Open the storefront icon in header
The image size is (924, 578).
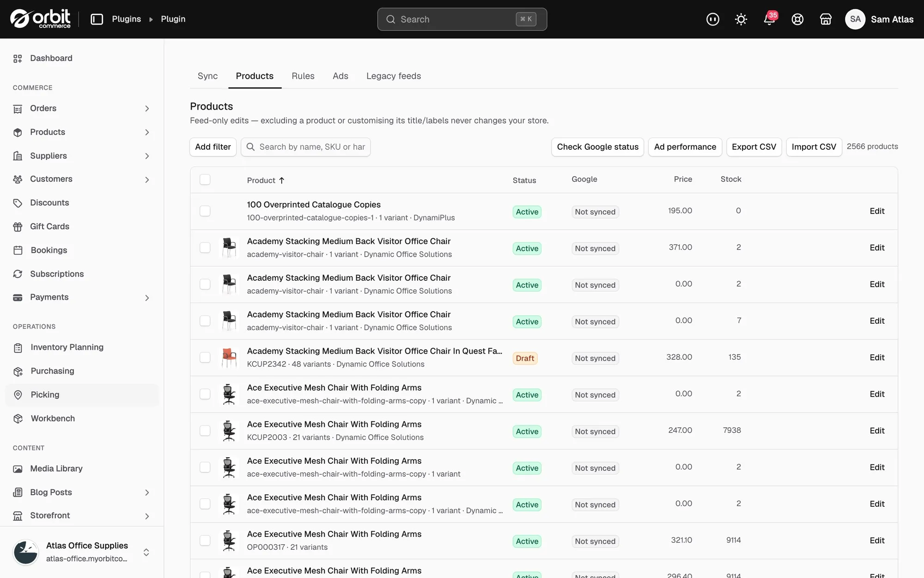click(x=826, y=19)
